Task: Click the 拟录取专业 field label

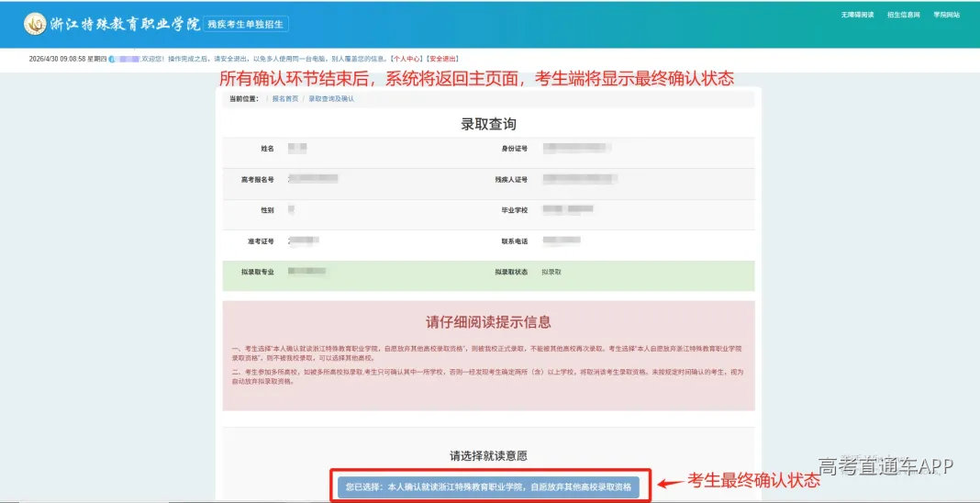Action: click(x=258, y=273)
